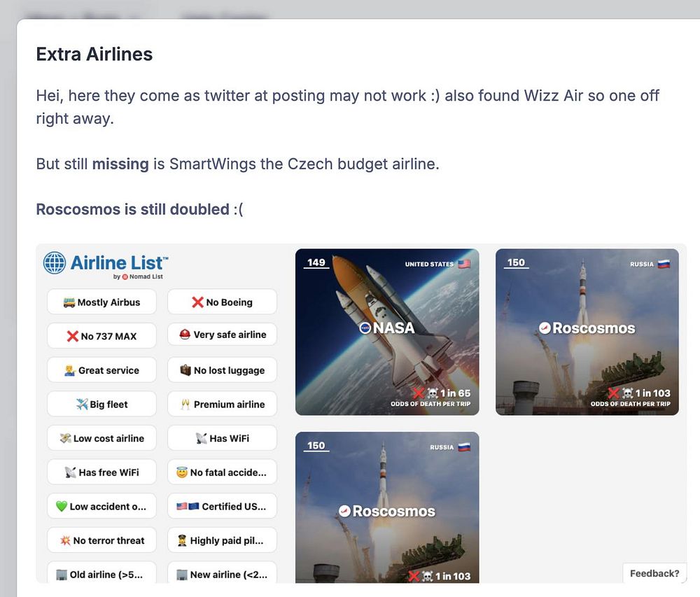Click the Extra Airlines heading
Screen dimensions: 700x597
pos(94,54)
